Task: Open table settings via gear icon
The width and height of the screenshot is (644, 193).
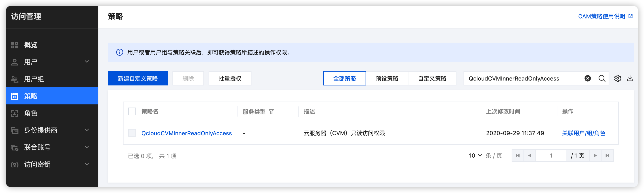Action: pyautogui.click(x=617, y=78)
